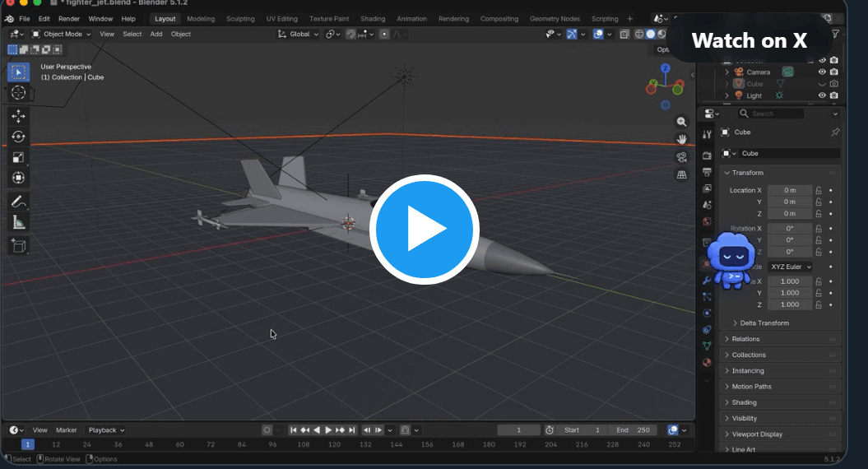Click the Watch on X button
Screen dimensions: 868x469
[750, 40]
